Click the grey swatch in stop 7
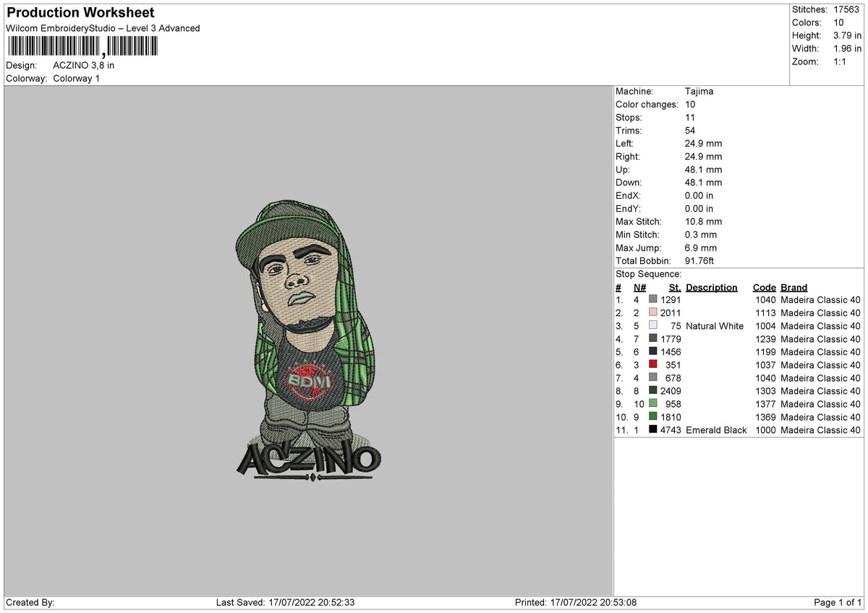 (x=653, y=377)
